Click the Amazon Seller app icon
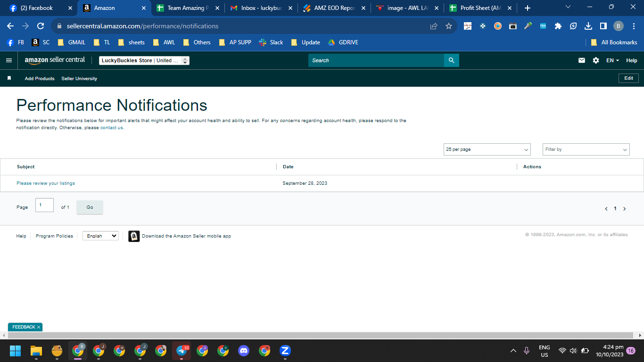Screen dimensions: 644x362 [x=134, y=236]
